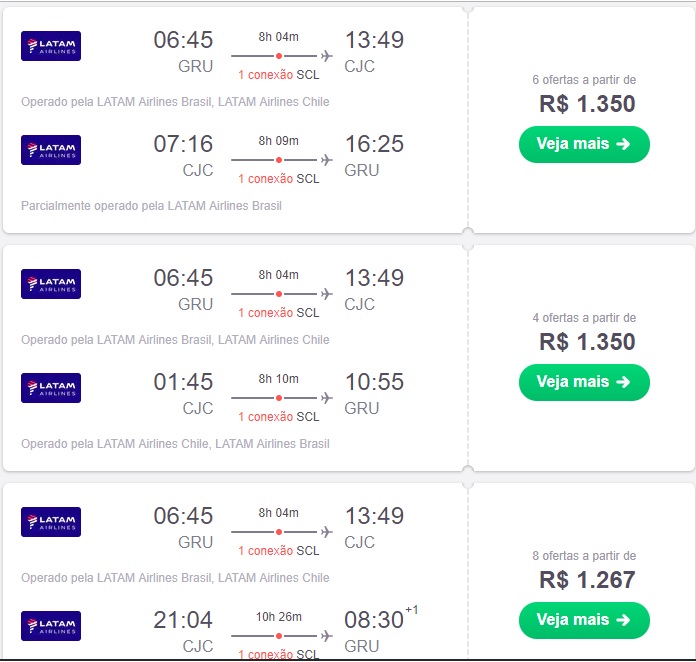The height and width of the screenshot is (662, 696).
Task: Click red connection dot on the 10h 26m route
Action: [x=279, y=636]
